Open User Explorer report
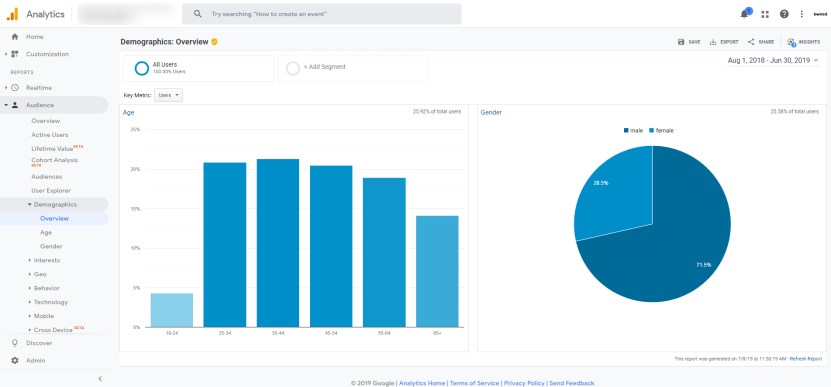The width and height of the screenshot is (831, 387). [x=51, y=190]
